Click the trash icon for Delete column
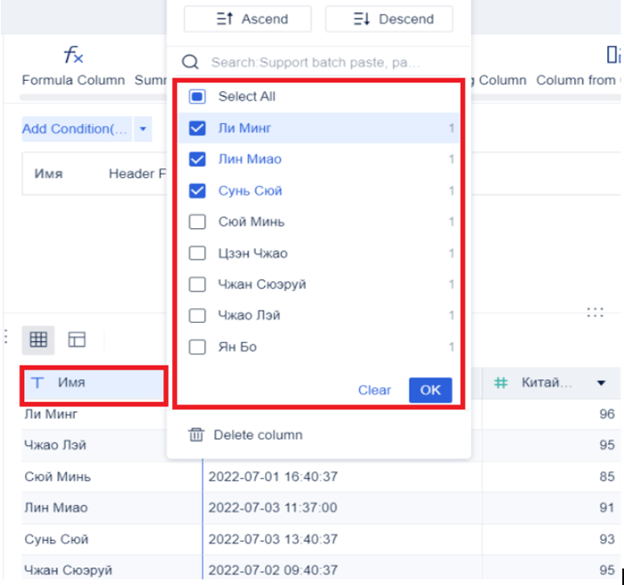The height and width of the screenshot is (585, 624). [x=196, y=435]
